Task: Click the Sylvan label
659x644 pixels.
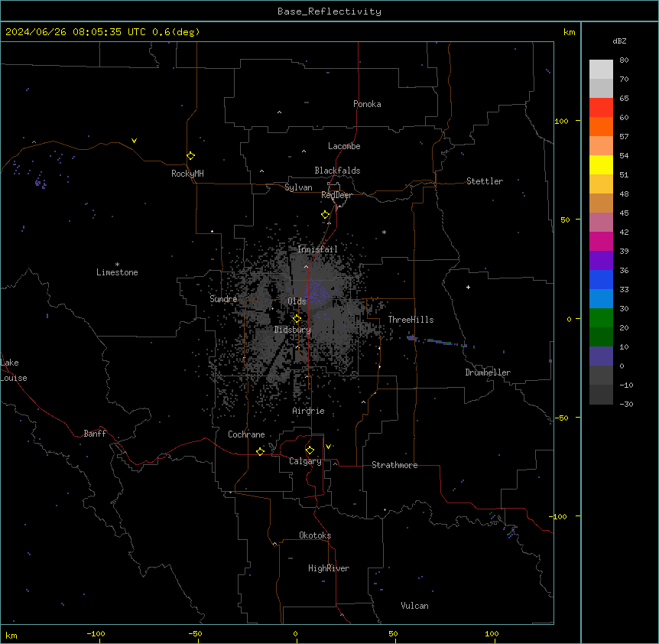Action: (x=298, y=187)
